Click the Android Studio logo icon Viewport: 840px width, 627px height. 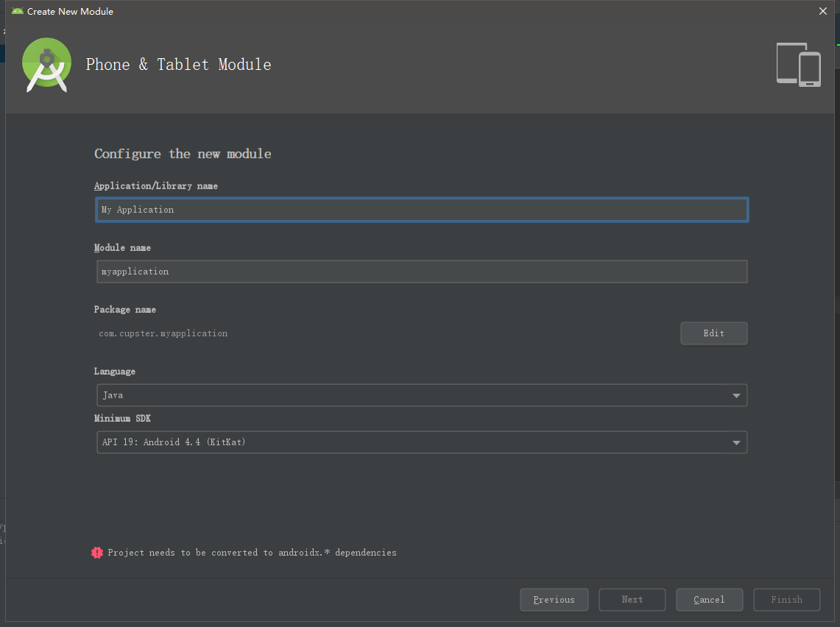tap(46, 65)
